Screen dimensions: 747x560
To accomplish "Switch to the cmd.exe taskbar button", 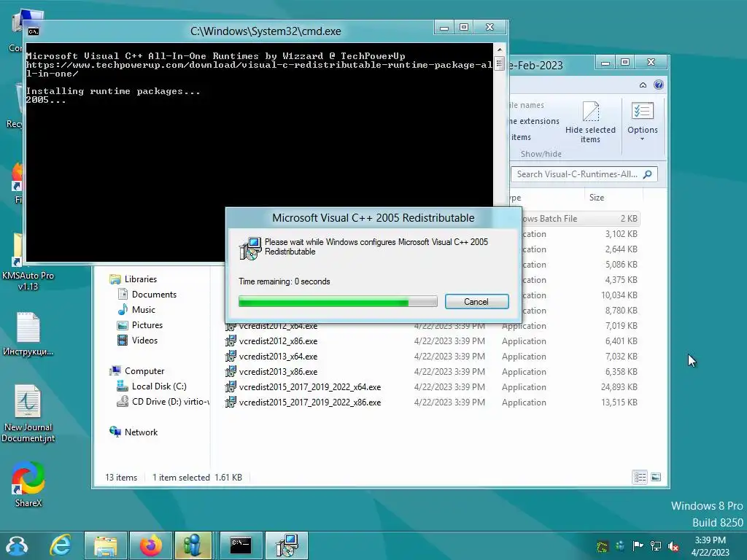I will coord(241,545).
